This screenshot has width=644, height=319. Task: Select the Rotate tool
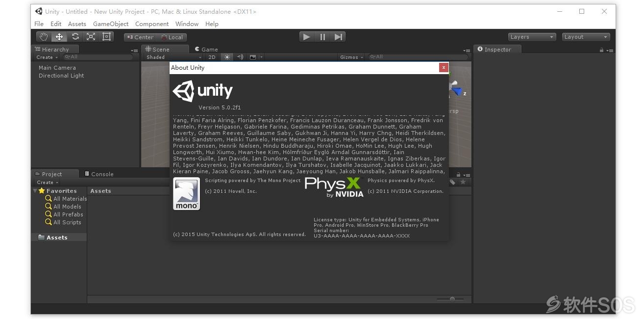tap(75, 37)
